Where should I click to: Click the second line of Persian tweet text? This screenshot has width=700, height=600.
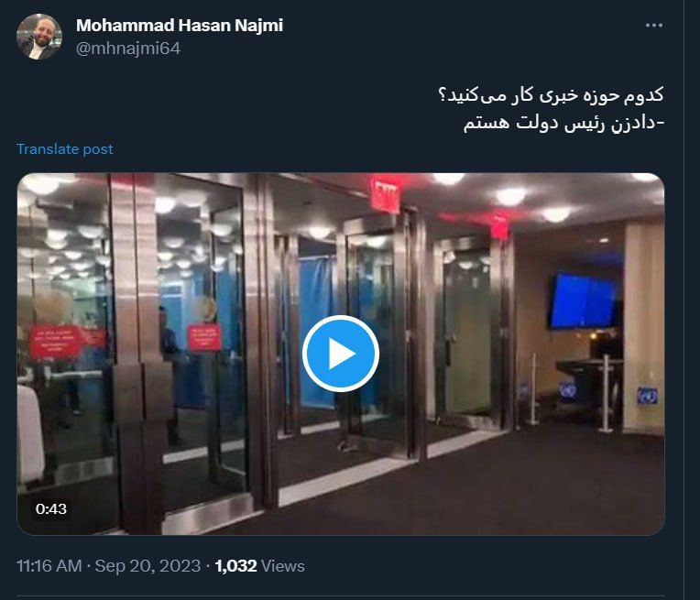(563, 123)
